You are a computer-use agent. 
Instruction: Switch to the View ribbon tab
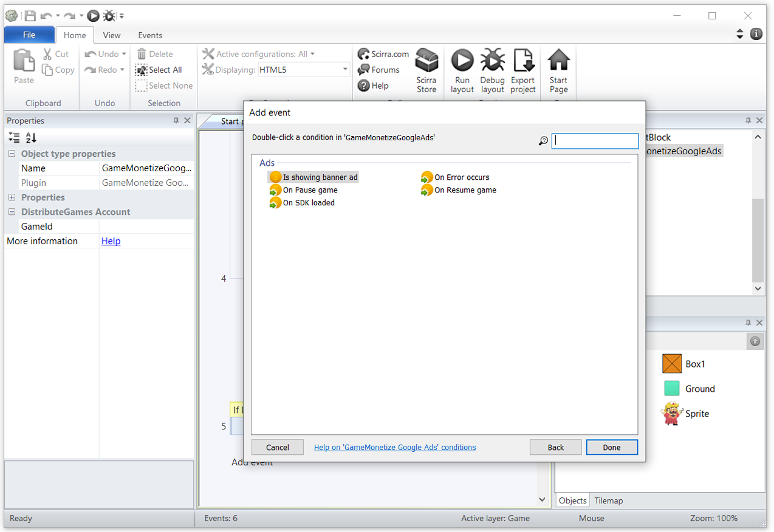(112, 35)
